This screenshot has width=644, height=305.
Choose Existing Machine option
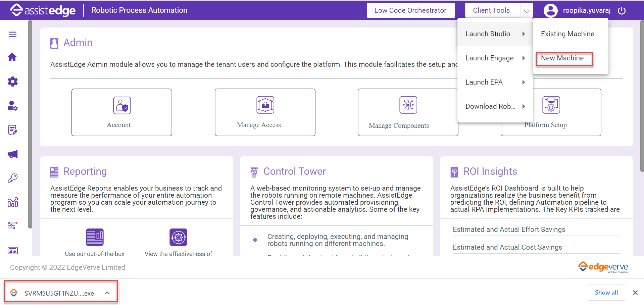[x=571, y=34]
